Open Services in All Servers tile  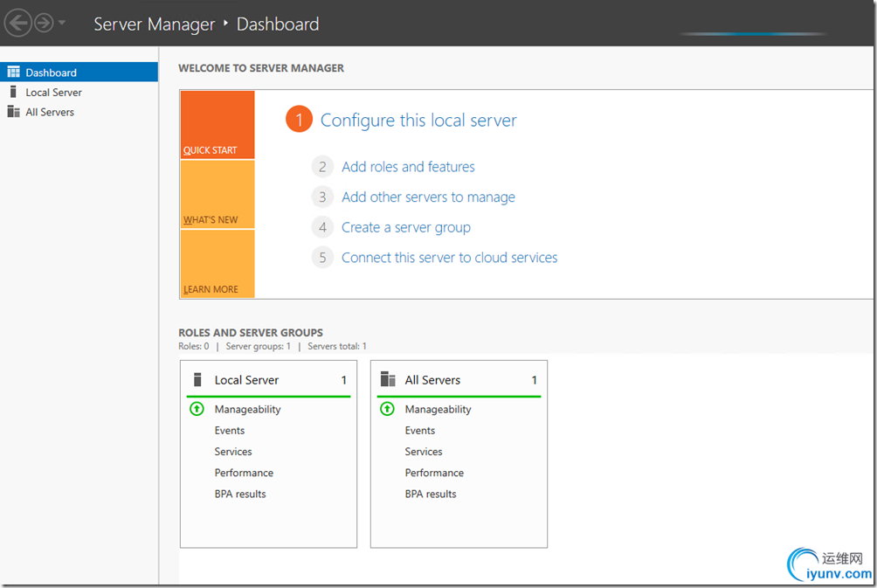(424, 452)
